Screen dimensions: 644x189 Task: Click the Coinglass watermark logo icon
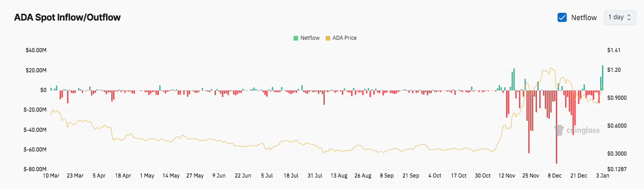pyautogui.click(x=559, y=130)
